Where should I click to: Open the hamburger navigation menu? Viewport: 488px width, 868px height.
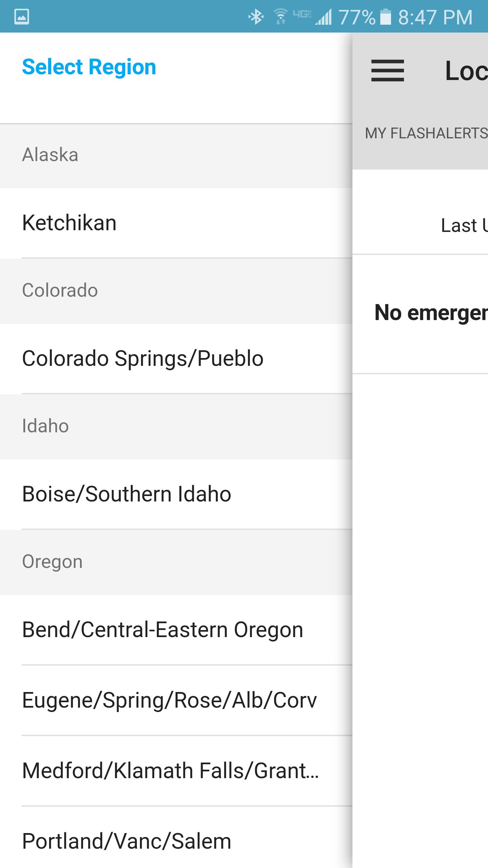(x=387, y=71)
